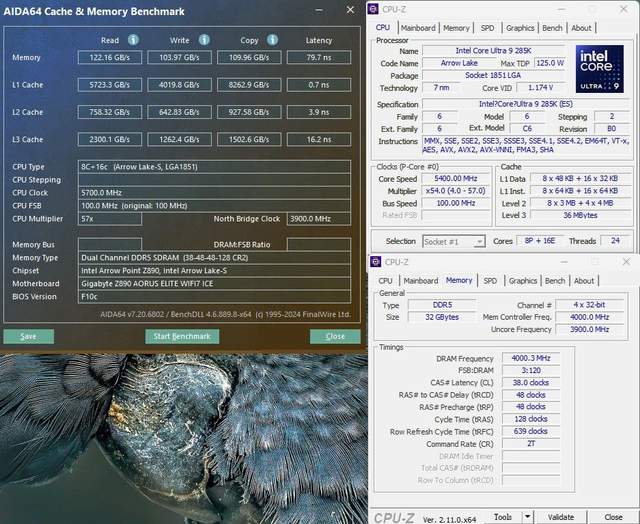Click the Memory Write value 103.97 GB/s
The width and height of the screenshot is (640, 524).
point(180,58)
